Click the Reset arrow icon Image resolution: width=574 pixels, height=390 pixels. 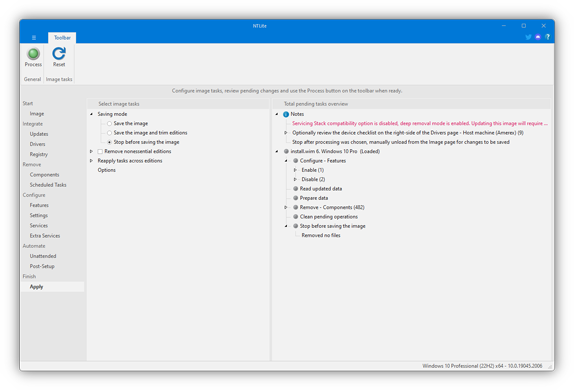[x=59, y=54]
